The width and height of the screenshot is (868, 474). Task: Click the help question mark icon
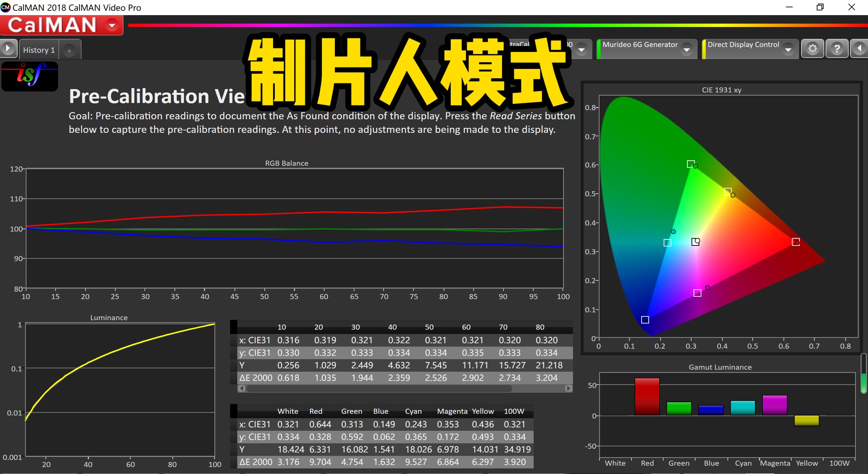(x=837, y=48)
